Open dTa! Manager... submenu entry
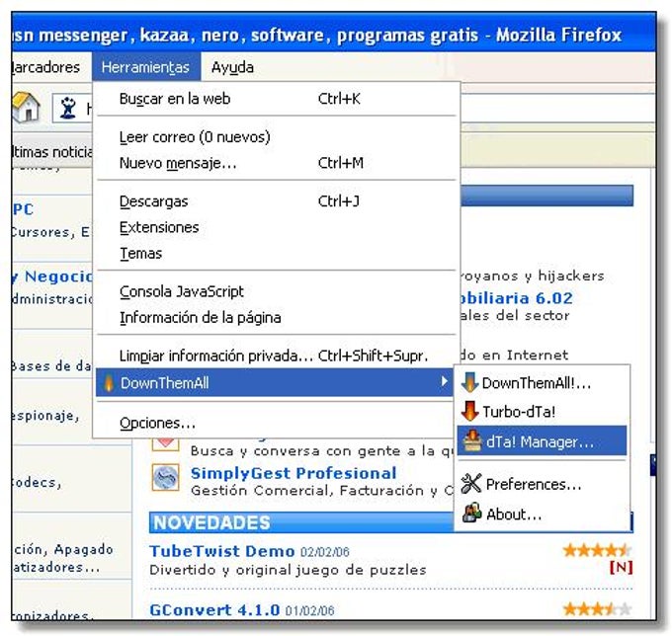Viewport: 672px width, 636px height. 543,440
